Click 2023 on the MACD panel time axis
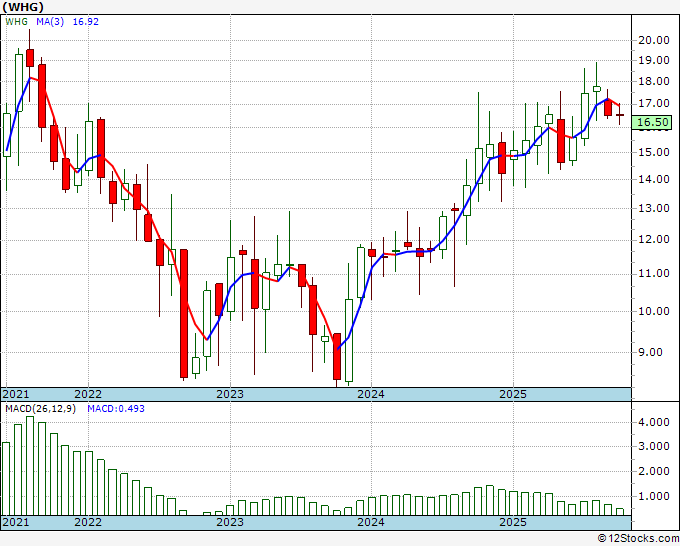The width and height of the screenshot is (680, 546). 230,522
